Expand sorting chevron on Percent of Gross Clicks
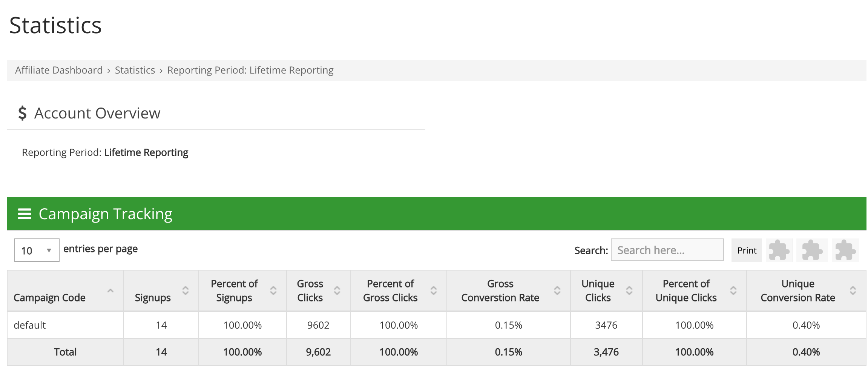This screenshot has height=372, width=868. click(x=433, y=291)
